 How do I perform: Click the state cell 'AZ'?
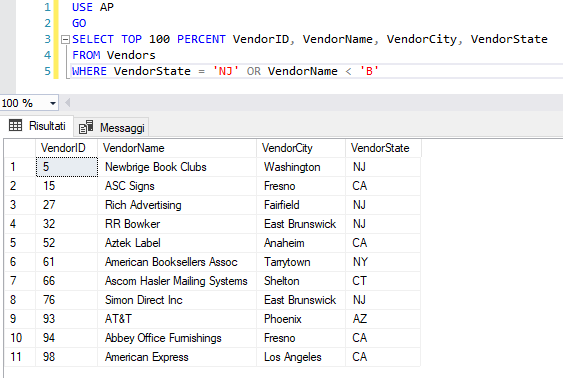(383, 319)
